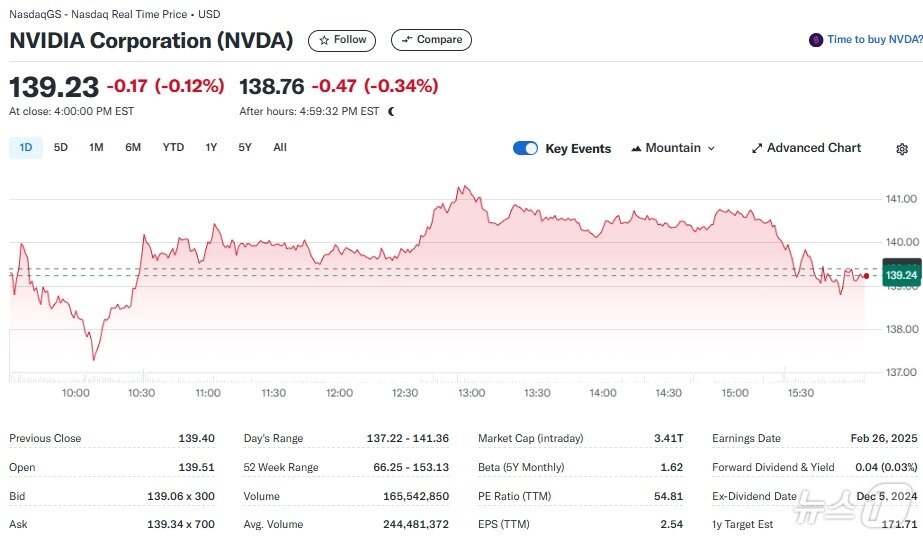Switch to the 5D time range
This screenshot has height=540, width=923.
point(61,148)
